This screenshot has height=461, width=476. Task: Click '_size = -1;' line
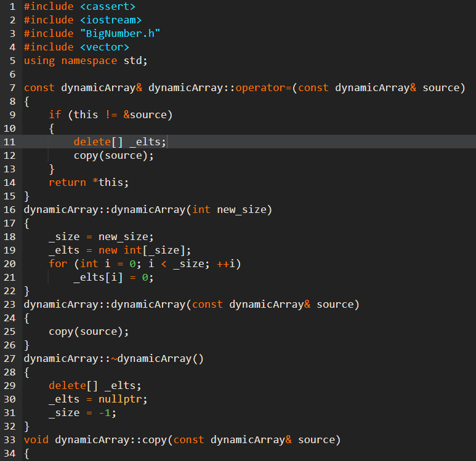83,413
